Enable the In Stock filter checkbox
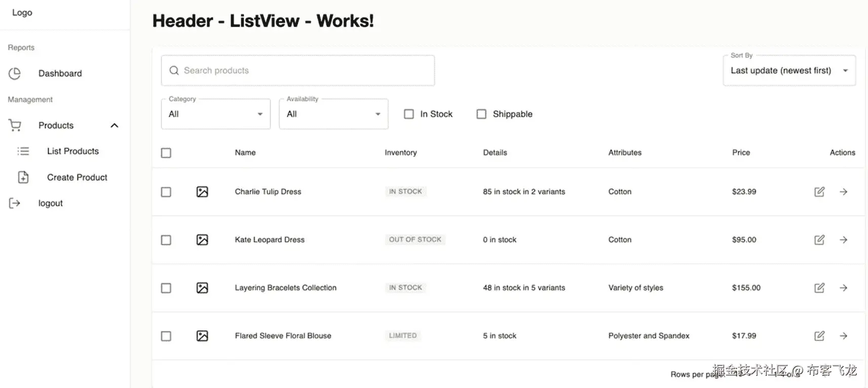The width and height of the screenshot is (868, 388). click(409, 114)
